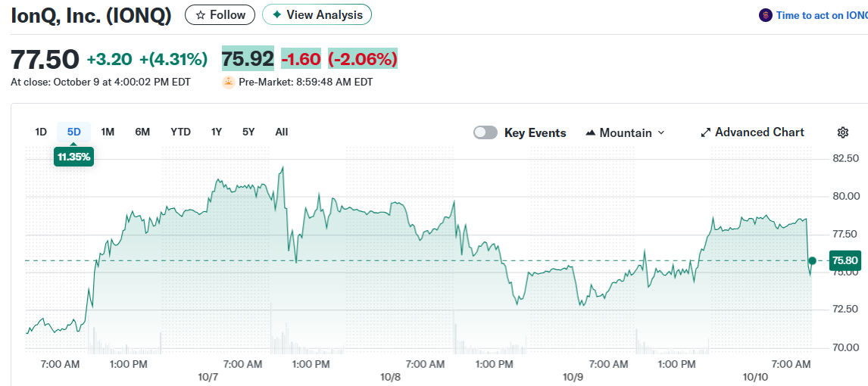868x386 pixels.
Task: Open chart settings gear icon
Action: pos(843,132)
